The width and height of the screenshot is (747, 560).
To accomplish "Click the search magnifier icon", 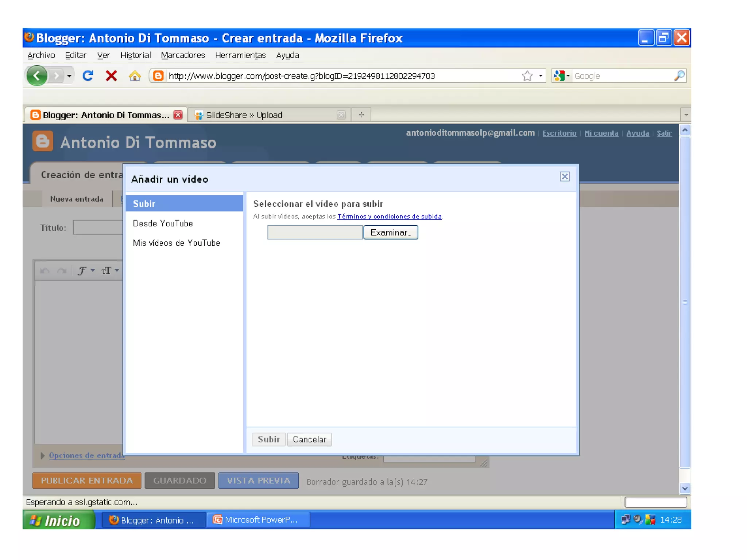I will [679, 76].
